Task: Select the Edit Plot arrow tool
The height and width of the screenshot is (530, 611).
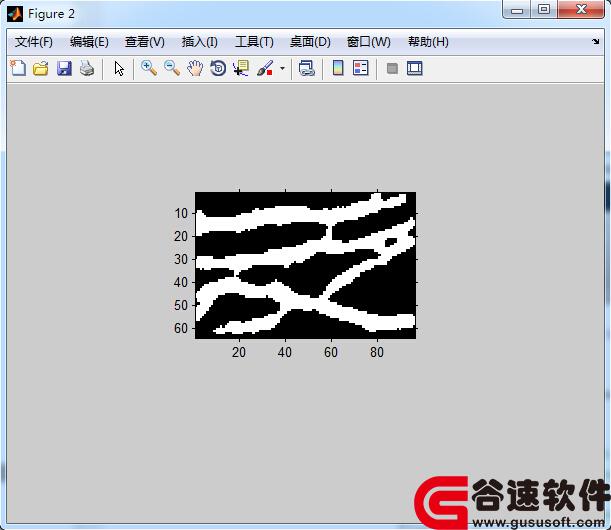Action: (119, 69)
